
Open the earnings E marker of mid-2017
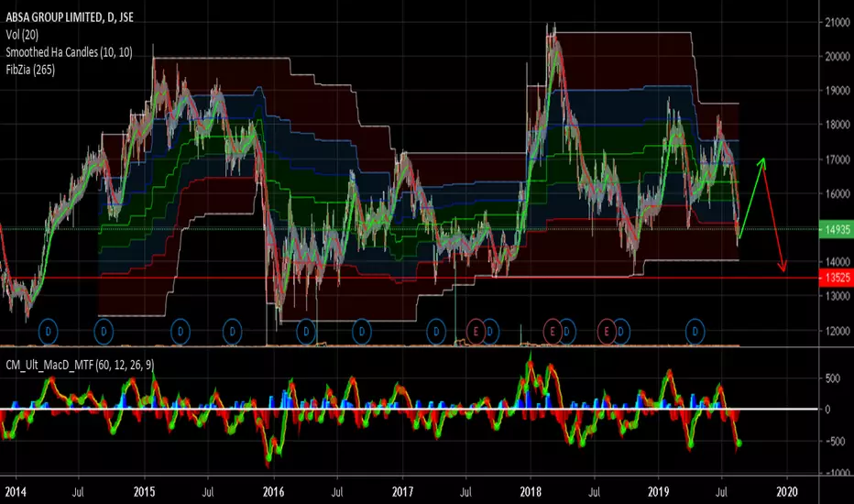coord(476,332)
